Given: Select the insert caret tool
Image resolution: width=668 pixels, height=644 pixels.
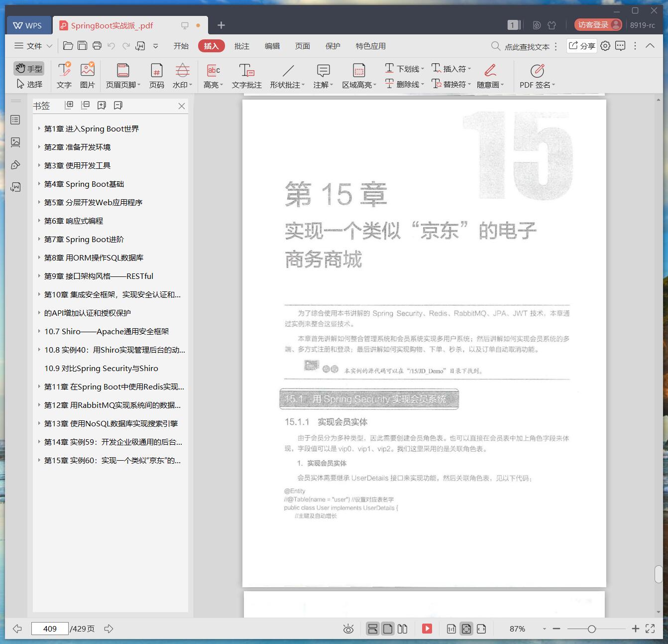Looking at the screenshot, I should 451,69.
